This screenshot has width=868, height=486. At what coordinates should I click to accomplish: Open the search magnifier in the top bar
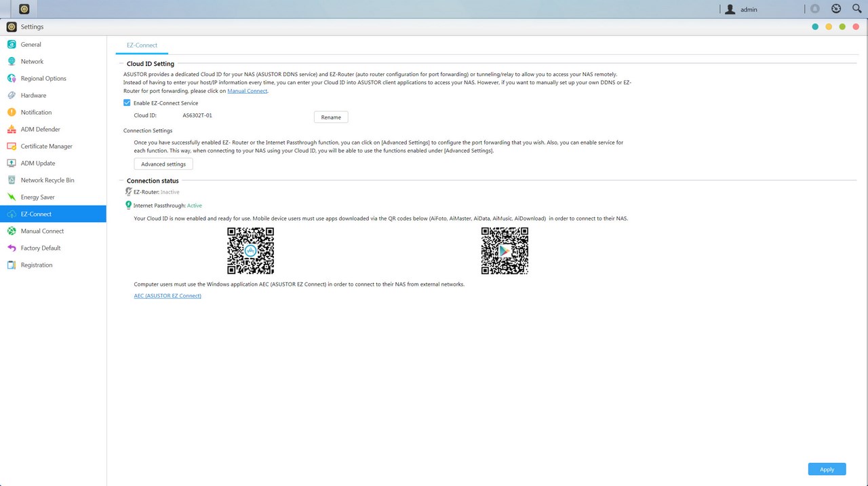856,9
